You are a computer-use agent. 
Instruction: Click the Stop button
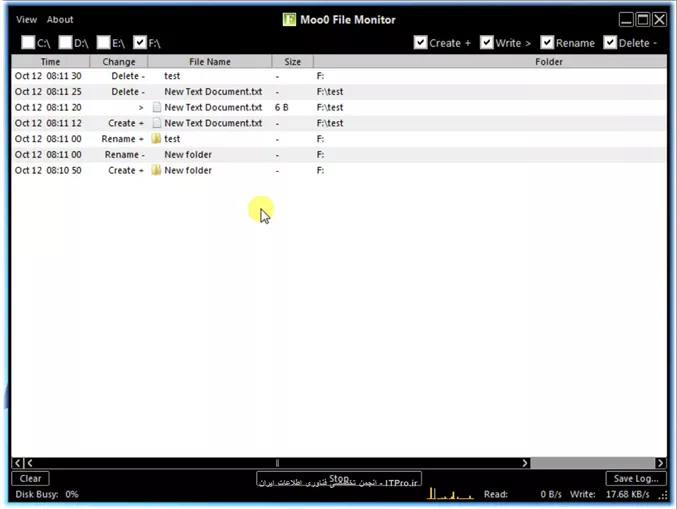(x=339, y=479)
